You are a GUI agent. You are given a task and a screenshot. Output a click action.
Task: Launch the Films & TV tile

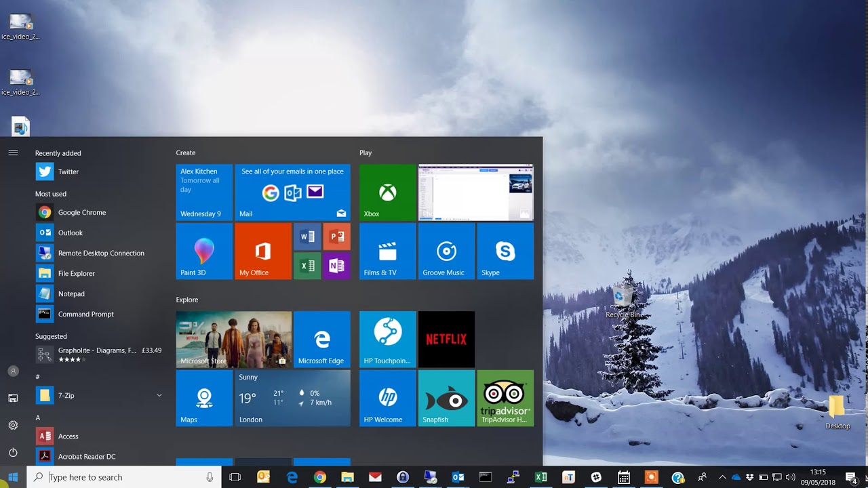pos(388,251)
